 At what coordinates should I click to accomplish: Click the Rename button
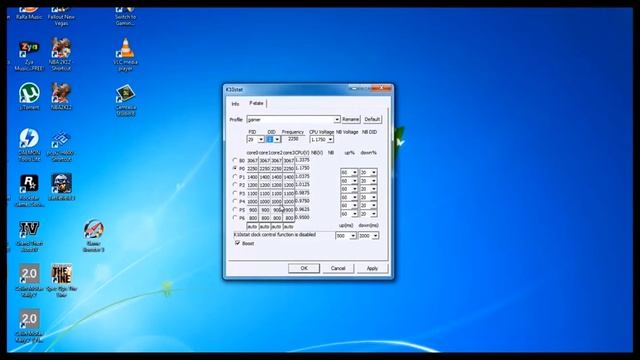[351, 119]
